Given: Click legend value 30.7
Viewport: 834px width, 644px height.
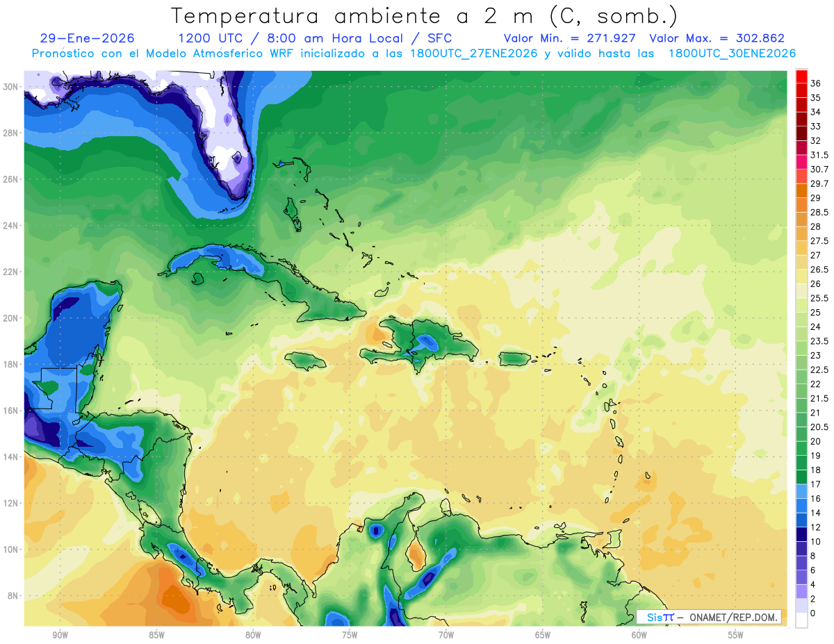Looking at the screenshot, I should [819, 169].
